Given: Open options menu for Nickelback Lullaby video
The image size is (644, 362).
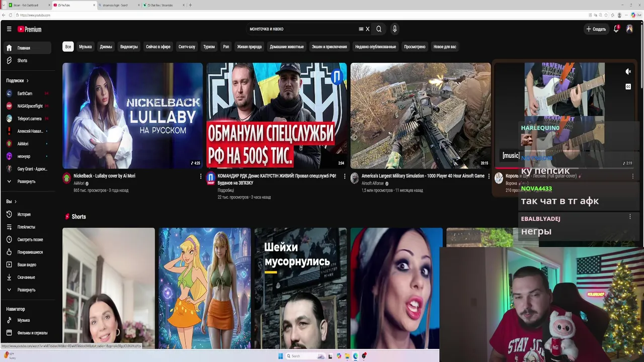Looking at the screenshot, I should click(201, 176).
